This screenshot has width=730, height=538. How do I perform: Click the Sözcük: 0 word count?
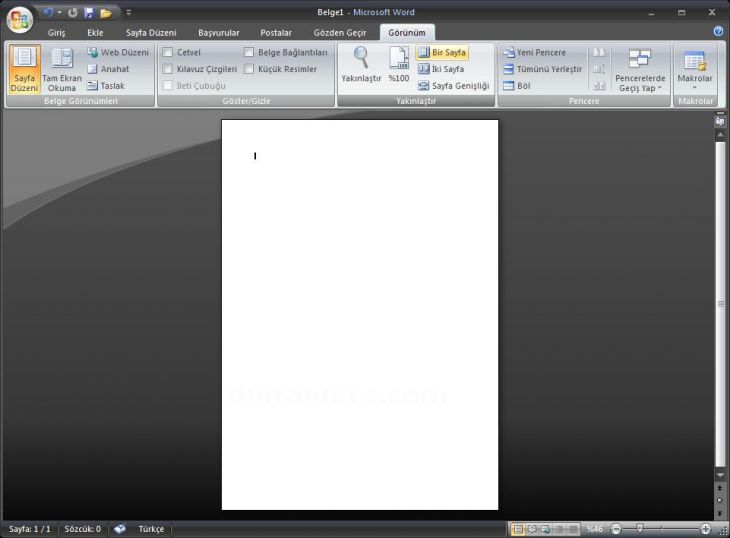pyautogui.click(x=82, y=529)
